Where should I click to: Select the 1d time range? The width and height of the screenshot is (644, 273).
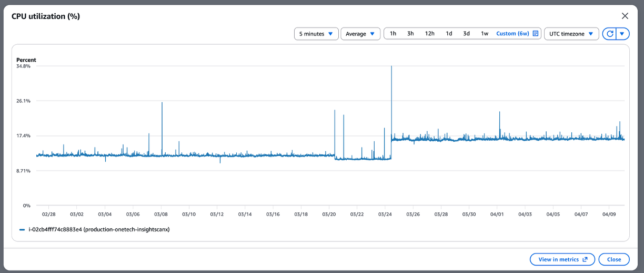pos(449,34)
